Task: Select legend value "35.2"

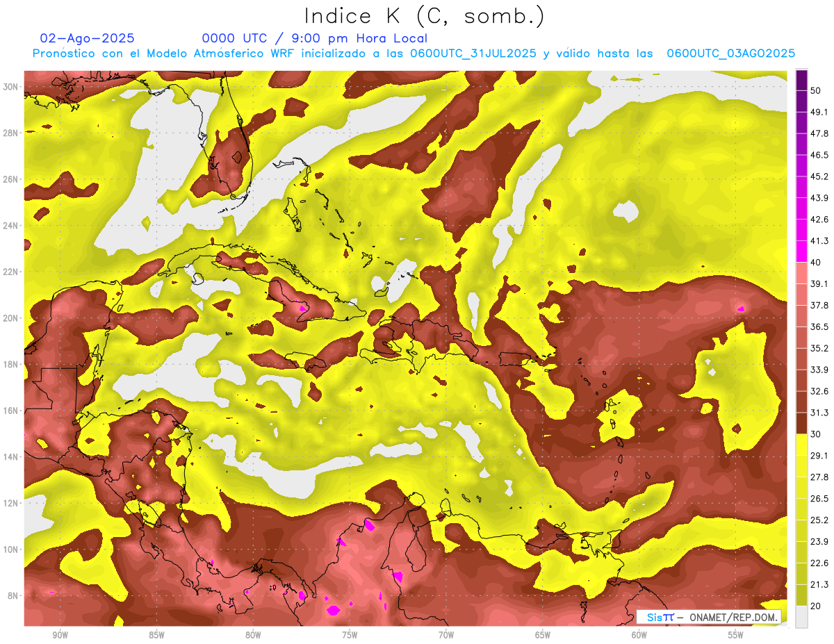Action: point(819,348)
